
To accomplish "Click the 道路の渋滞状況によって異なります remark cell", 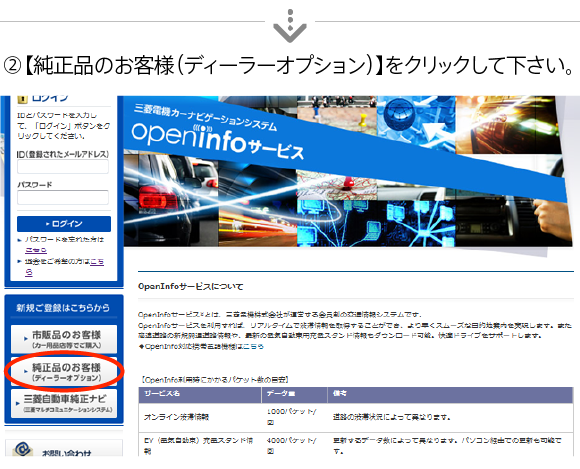I will 450,417.
